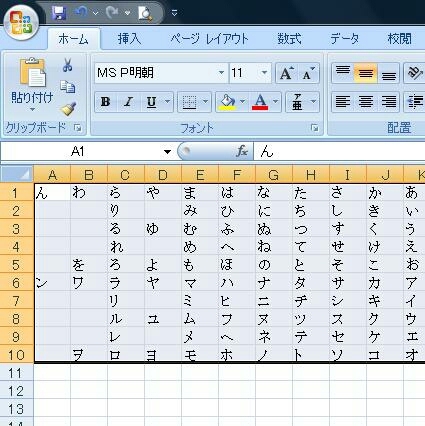Select the cell containing ぬ

(274, 229)
